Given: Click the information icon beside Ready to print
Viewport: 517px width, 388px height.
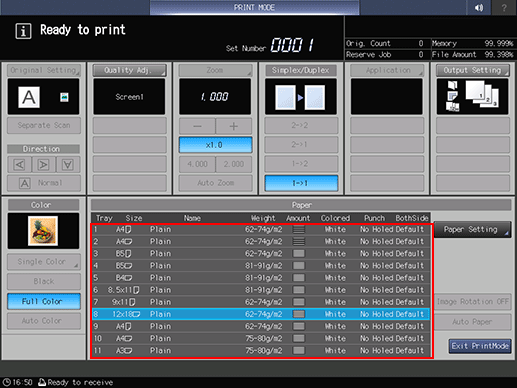Looking at the screenshot, I should [23, 31].
